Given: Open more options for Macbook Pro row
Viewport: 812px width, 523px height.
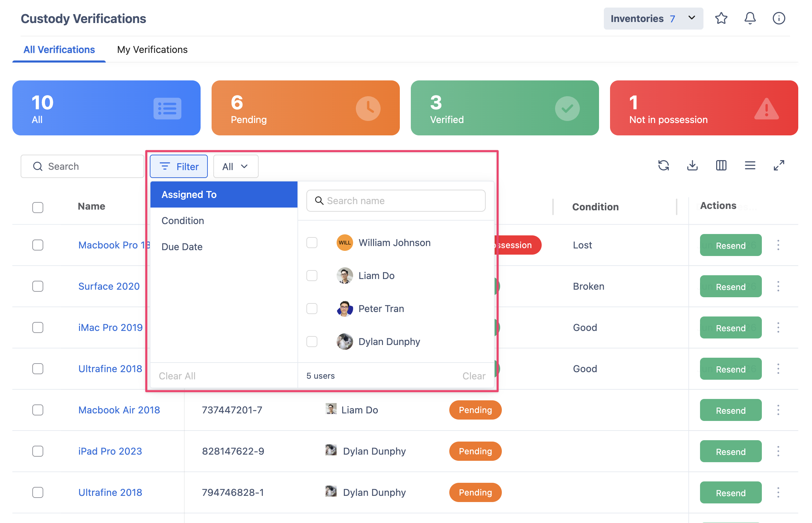Looking at the screenshot, I should click(778, 245).
